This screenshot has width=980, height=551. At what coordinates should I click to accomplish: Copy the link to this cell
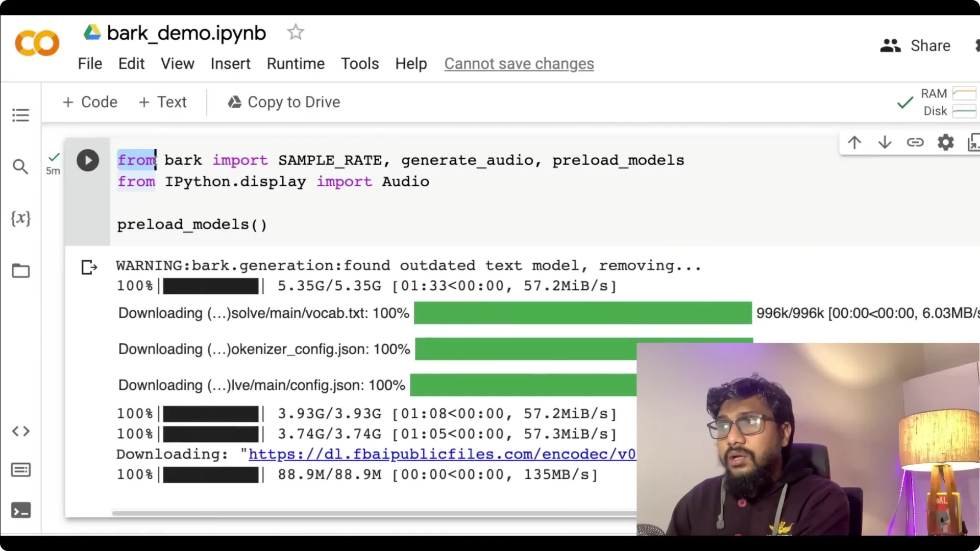[x=915, y=142]
